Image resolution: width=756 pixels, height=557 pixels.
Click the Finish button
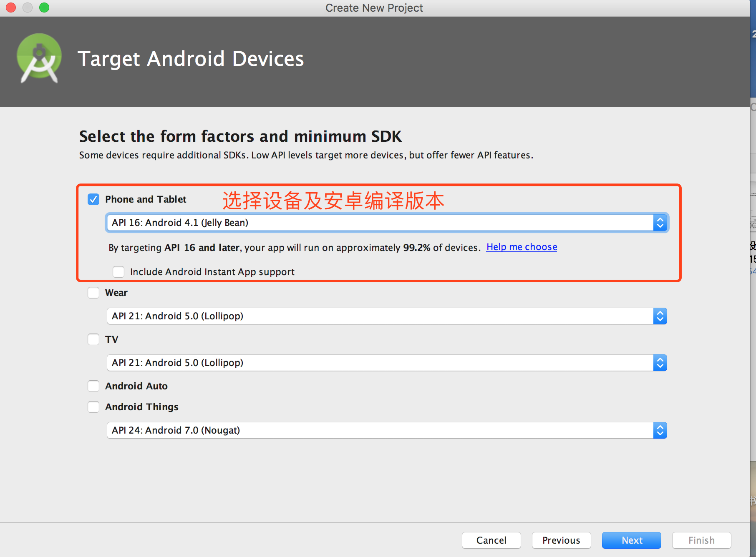click(702, 540)
